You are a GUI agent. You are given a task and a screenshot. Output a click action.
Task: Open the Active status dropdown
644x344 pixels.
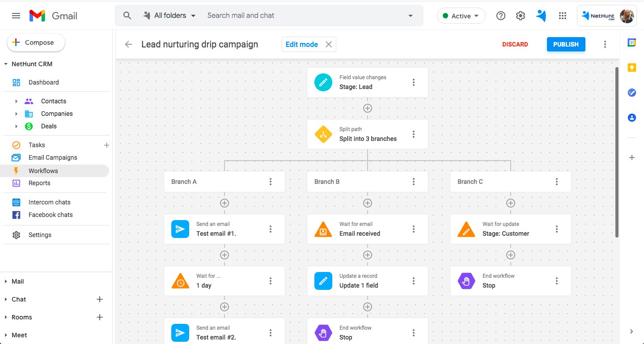coord(461,16)
